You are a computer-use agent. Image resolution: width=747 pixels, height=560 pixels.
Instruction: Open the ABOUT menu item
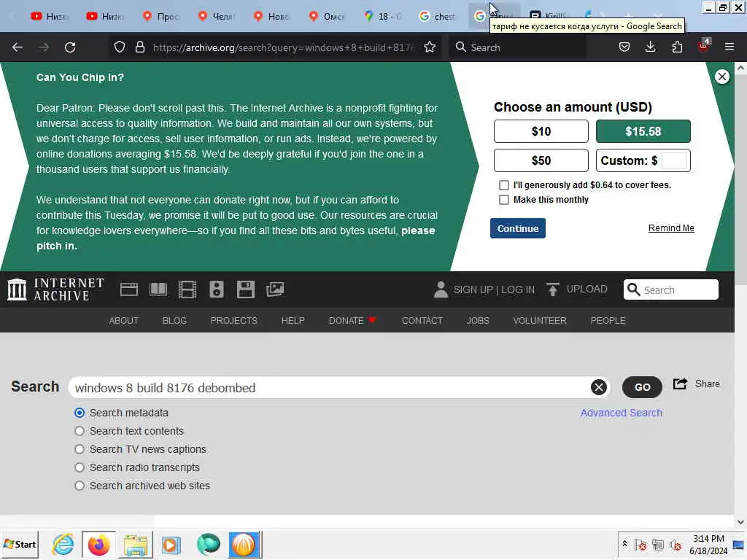pos(124,321)
